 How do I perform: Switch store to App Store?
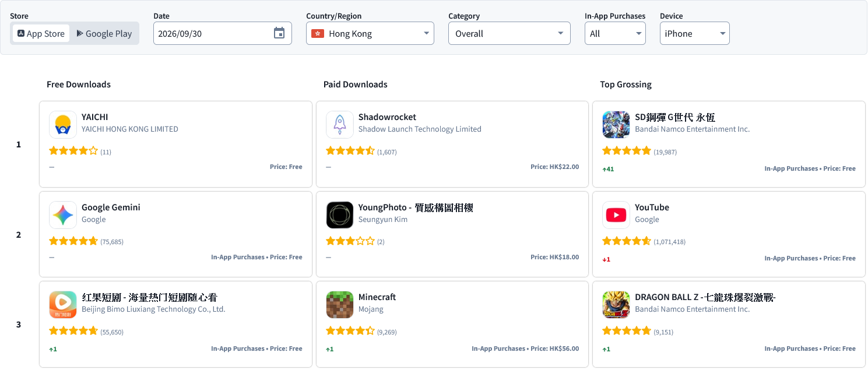pyautogui.click(x=41, y=33)
